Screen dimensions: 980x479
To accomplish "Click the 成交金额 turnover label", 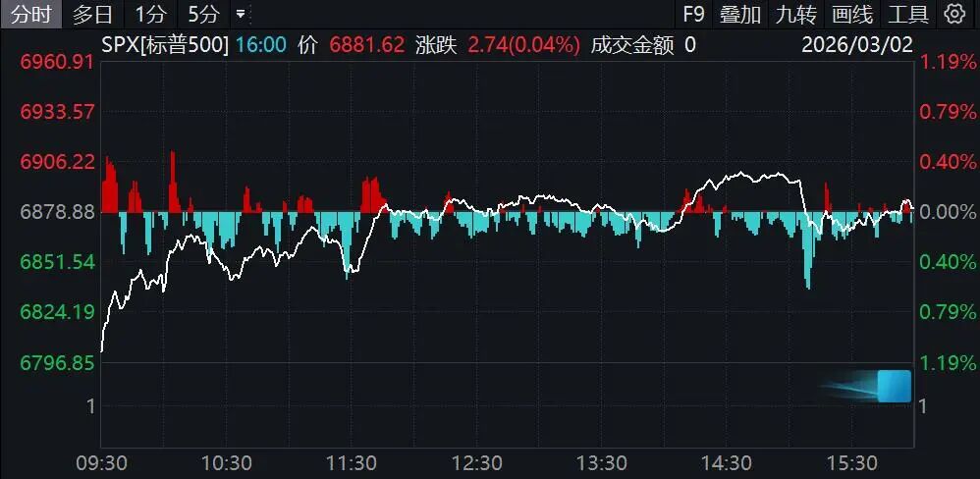I will (632, 44).
